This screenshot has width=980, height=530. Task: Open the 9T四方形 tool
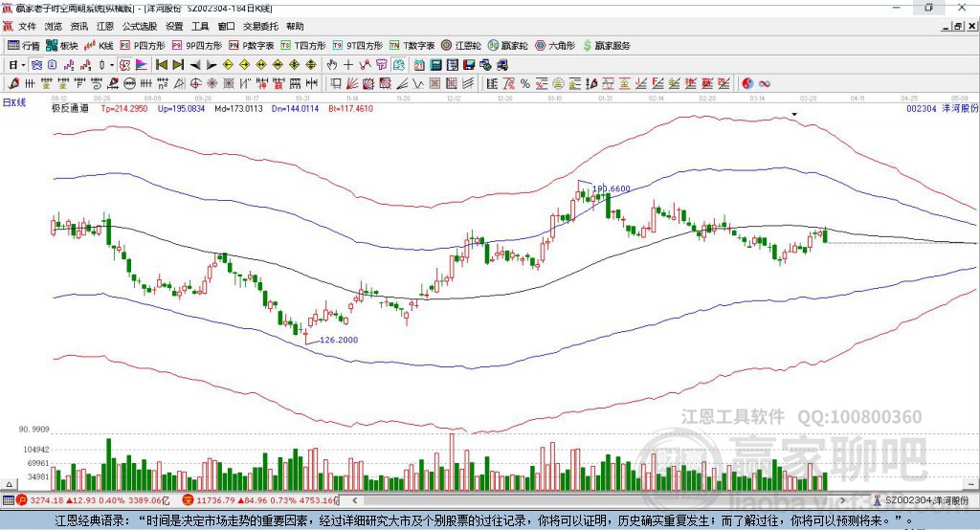pos(358,46)
